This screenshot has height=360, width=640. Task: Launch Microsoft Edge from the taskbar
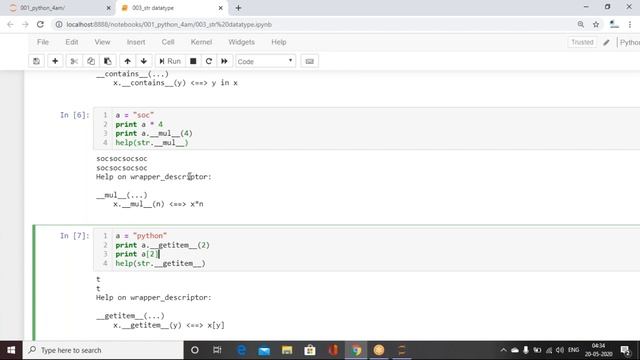(x=241, y=350)
